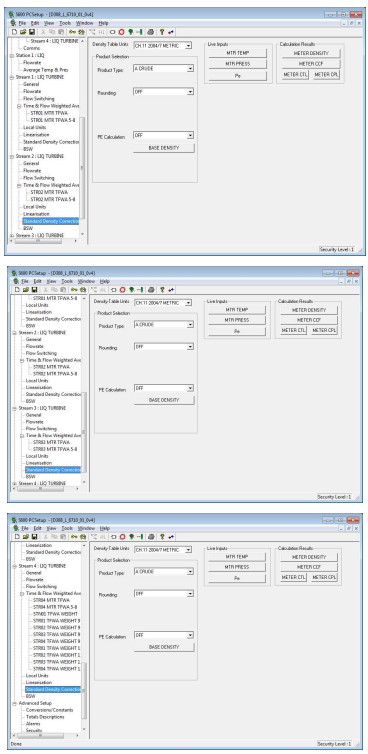The image size is (368, 754).
Task: Click the Open folder icon in the top window
Action: (x=24, y=32)
